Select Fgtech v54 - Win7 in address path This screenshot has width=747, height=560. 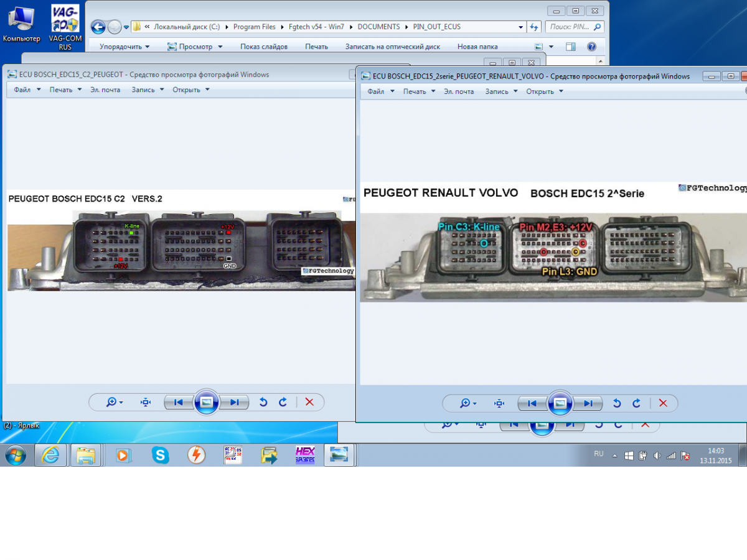(x=317, y=27)
